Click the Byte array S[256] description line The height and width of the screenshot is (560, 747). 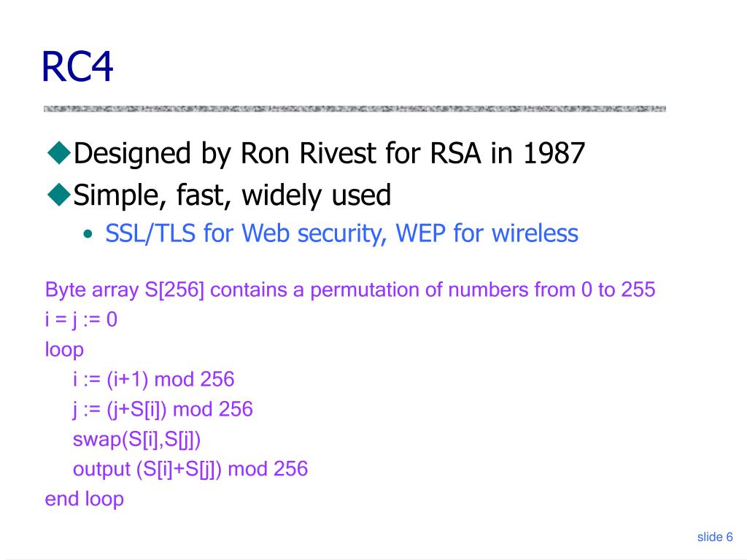pyautogui.click(x=350, y=289)
